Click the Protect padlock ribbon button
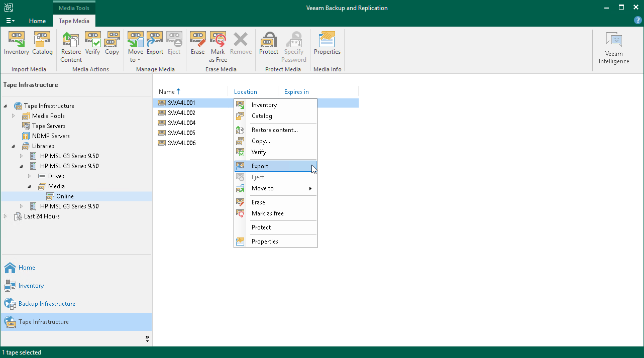Image resolution: width=644 pixels, height=358 pixels. pyautogui.click(x=269, y=44)
